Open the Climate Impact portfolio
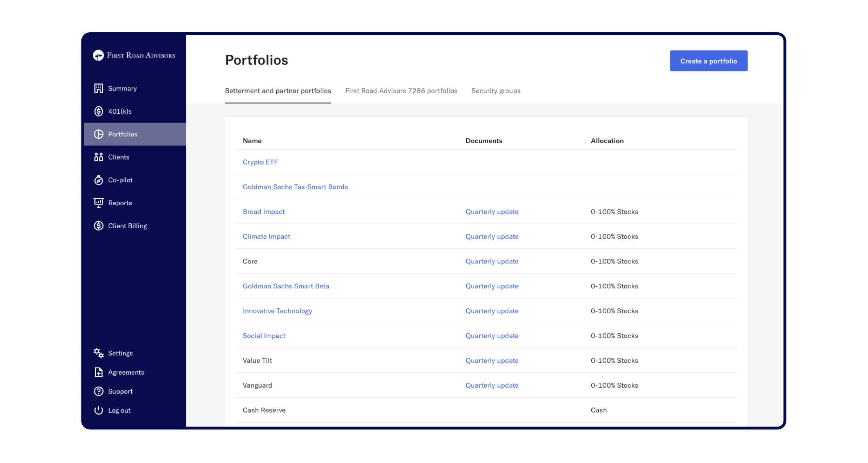This screenshot has height=463, width=868. click(x=267, y=236)
